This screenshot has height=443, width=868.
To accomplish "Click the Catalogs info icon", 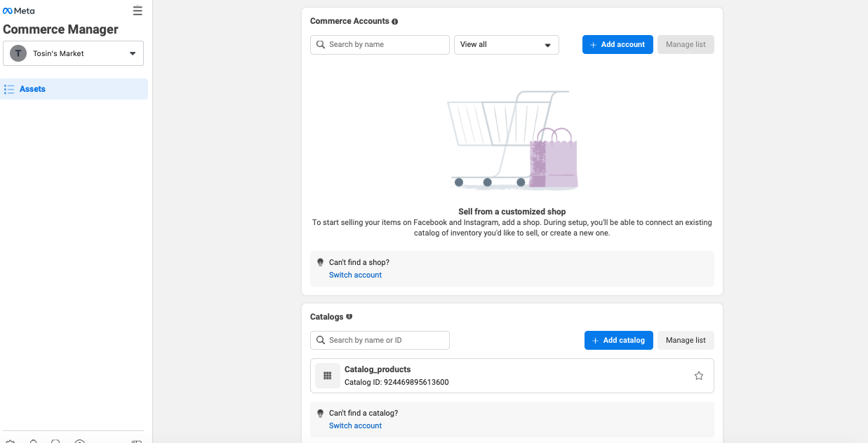I will pos(349,317).
